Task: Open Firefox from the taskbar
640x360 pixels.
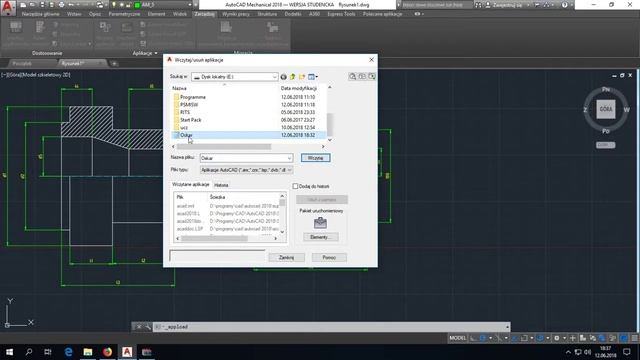Action: [x=107, y=352]
